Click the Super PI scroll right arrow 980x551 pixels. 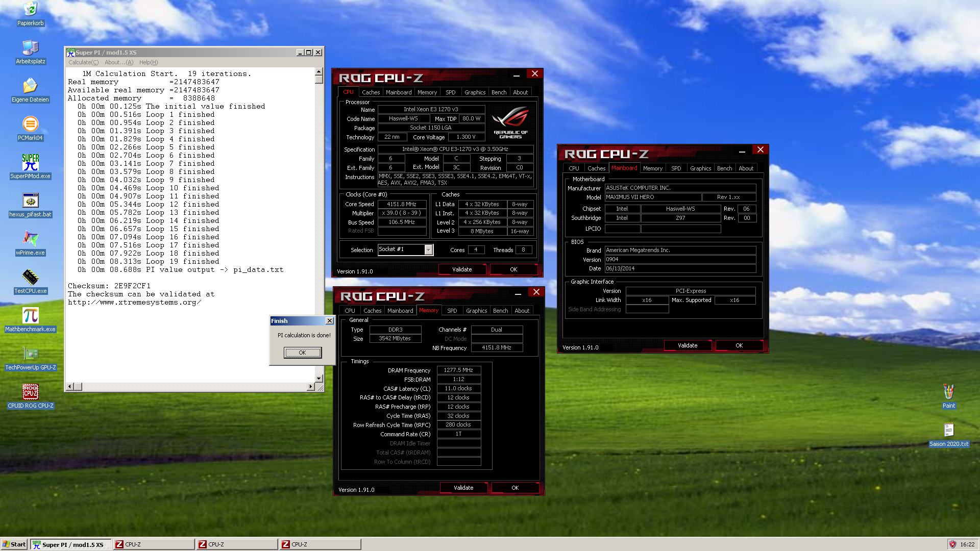[x=310, y=387]
